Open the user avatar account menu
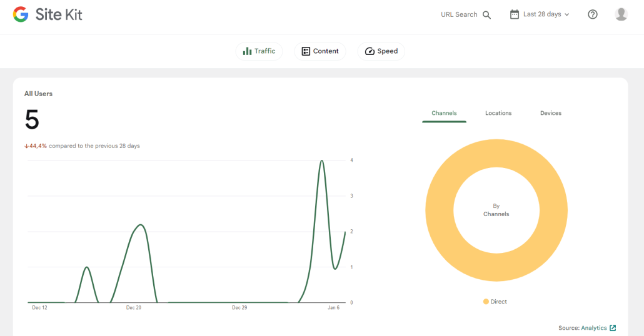The width and height of the screenshot is (644, 336). pos(621,14)
